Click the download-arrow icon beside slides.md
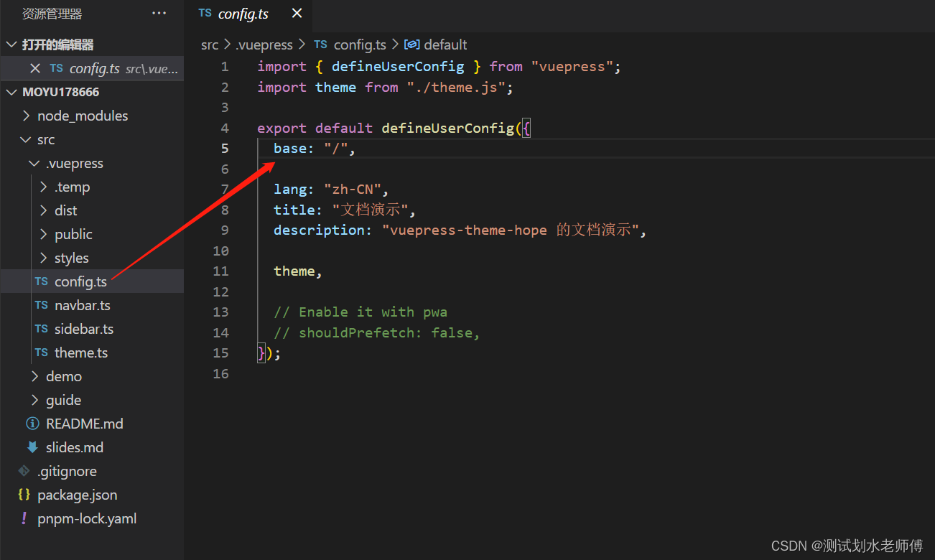935x560 pixels. (x=32, y=447)
